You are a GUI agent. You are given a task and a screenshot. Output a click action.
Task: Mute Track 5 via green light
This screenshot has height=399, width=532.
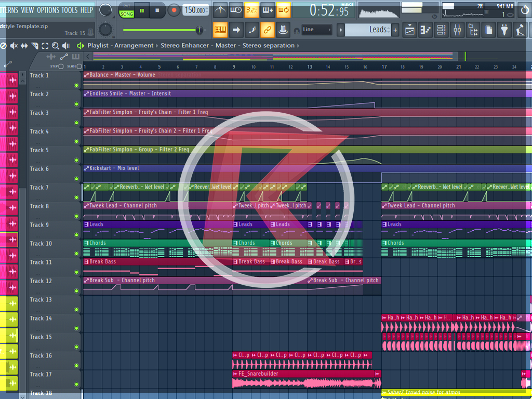coord(76,160)
